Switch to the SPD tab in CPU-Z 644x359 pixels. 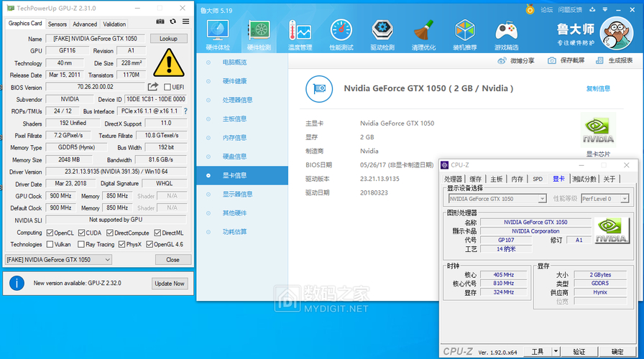(x=538, y=179)
